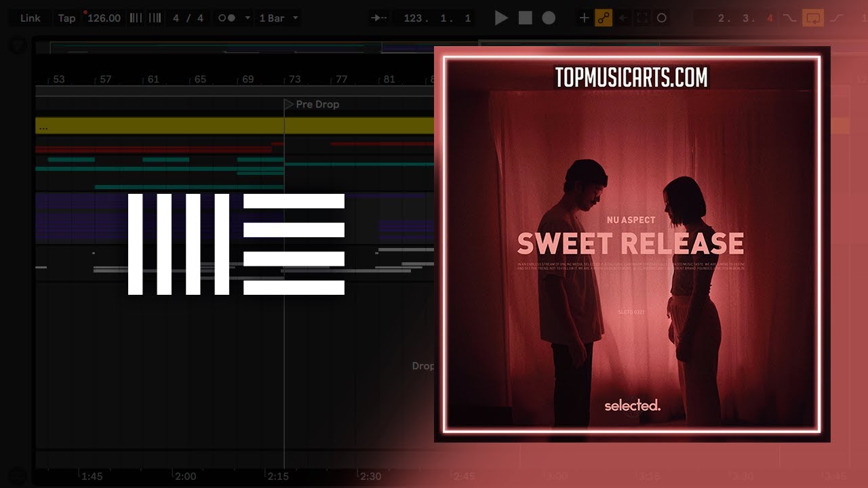Click 1:45 on the time ruler

click(x=92, y=476)
